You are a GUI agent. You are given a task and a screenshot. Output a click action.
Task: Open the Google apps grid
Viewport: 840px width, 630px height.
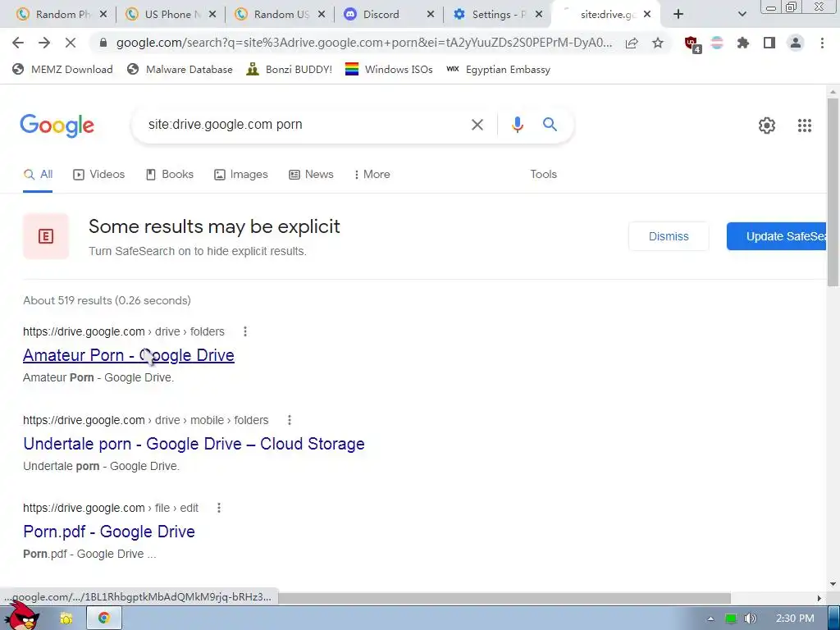click(x=804, y=126)
